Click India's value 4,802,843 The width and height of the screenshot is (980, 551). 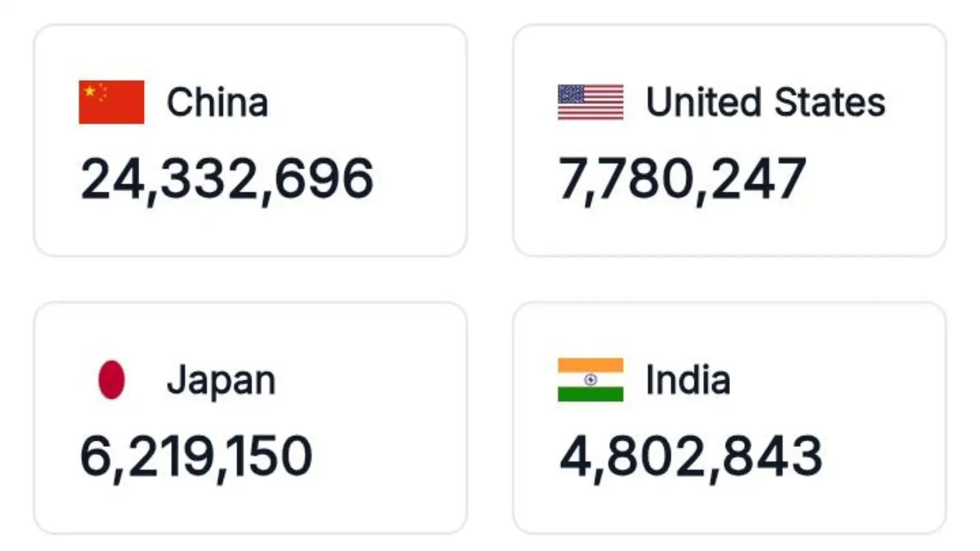click(690, 456)
